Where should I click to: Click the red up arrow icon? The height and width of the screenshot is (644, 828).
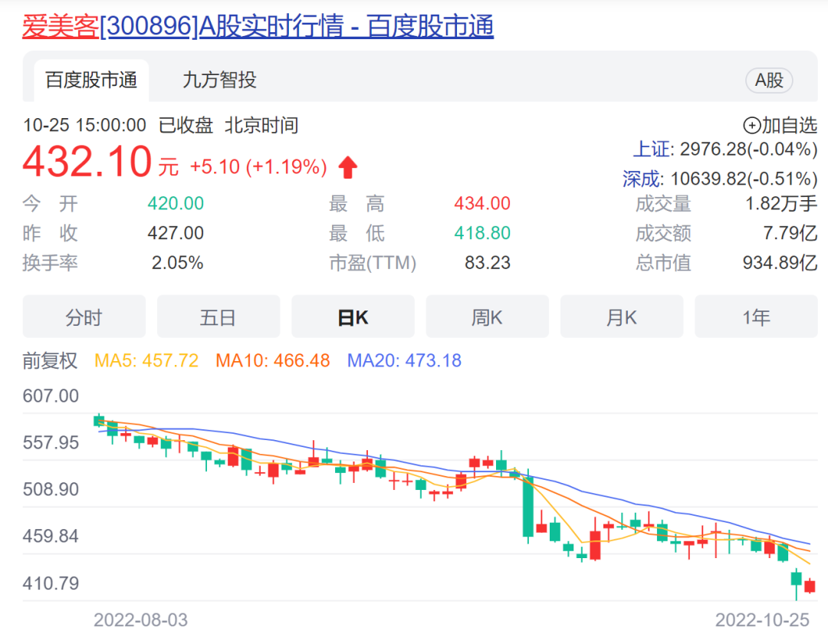347,167
